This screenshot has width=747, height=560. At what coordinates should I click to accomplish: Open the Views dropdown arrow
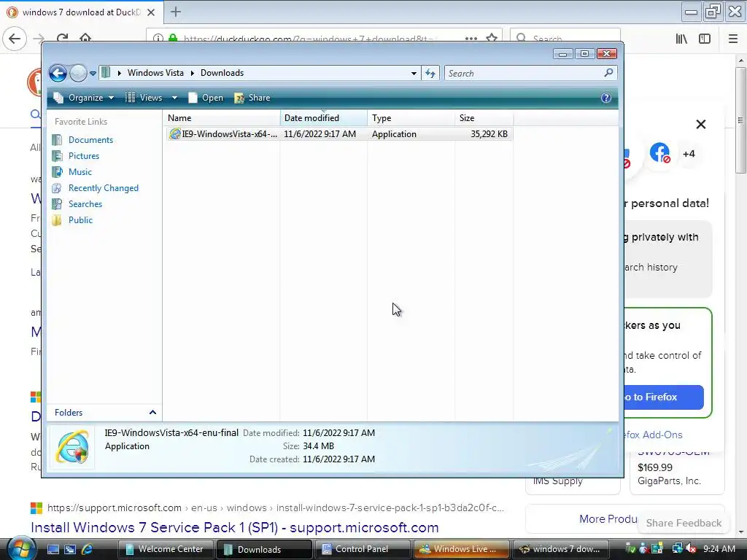(x=174, y=98)
